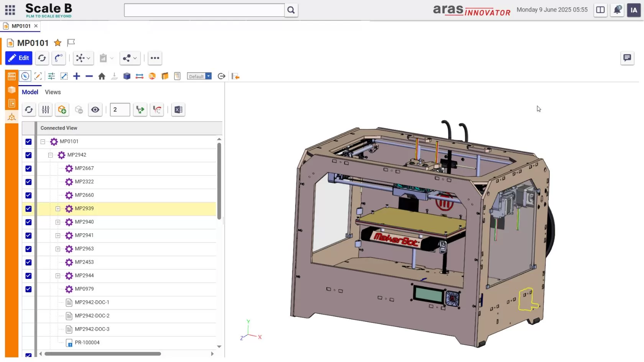Viewport: 644px width, 362px height.
Task: Open the Excel export icon
Action: [x=178, y=110]
